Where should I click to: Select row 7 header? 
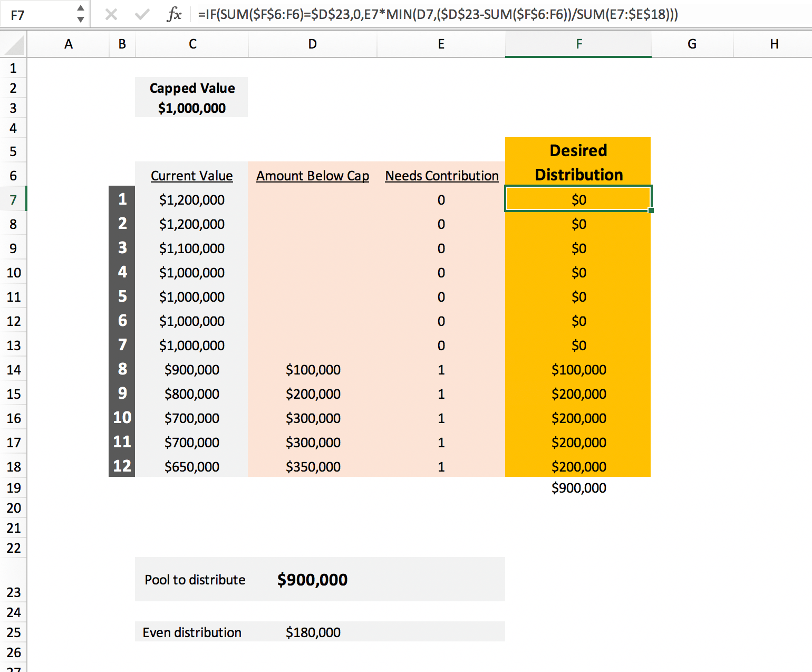13,199
